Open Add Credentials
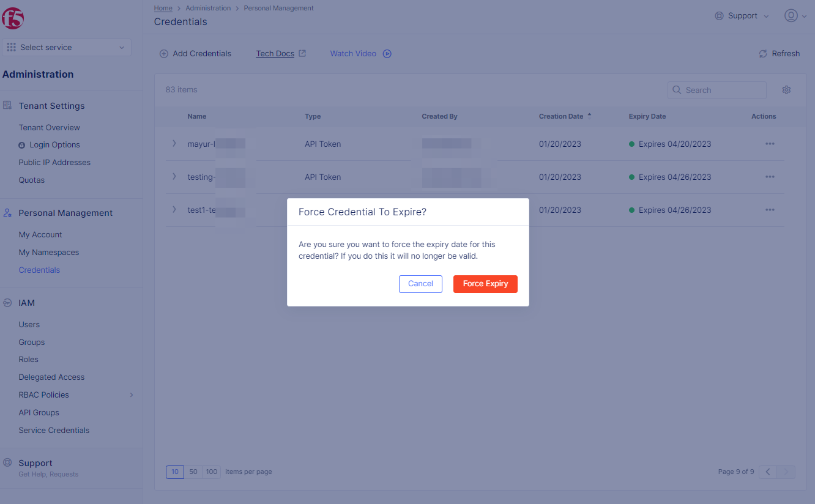Image resolution: width=815 pixels, height=504 pixels. pos(195,53)
